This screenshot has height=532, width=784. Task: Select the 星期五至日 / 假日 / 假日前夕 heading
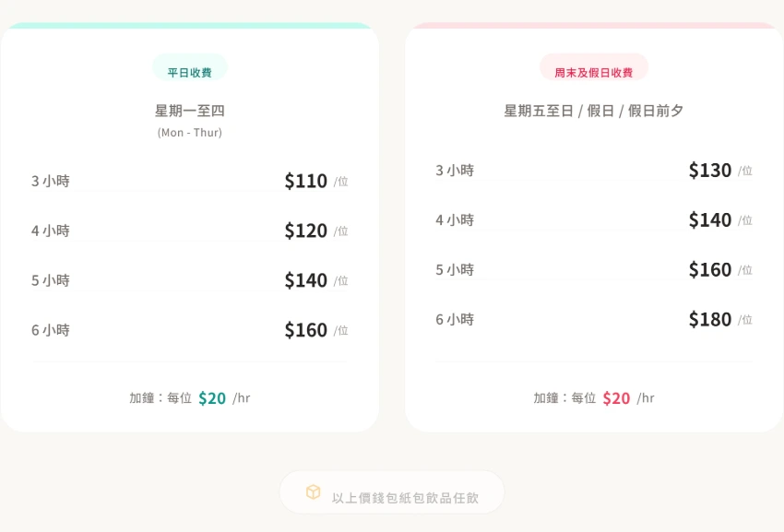(x=593, y=111)
